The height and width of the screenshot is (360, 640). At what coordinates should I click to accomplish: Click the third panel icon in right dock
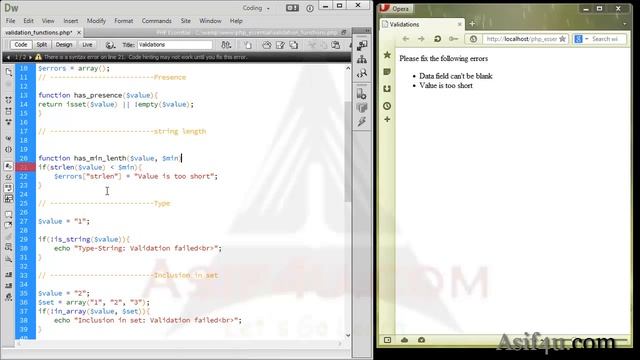coord(362,73)
